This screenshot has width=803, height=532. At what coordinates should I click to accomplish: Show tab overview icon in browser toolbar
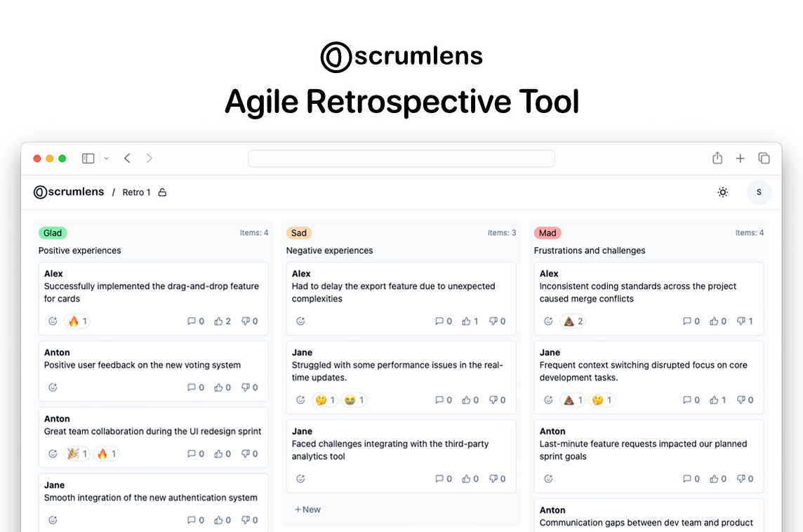764,158
